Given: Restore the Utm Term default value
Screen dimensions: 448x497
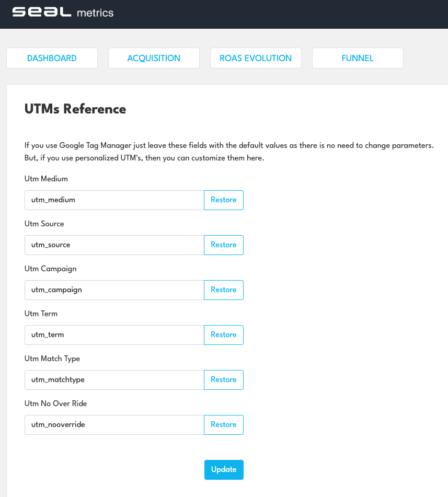Looking at the screenshot, I should (223, 335).
